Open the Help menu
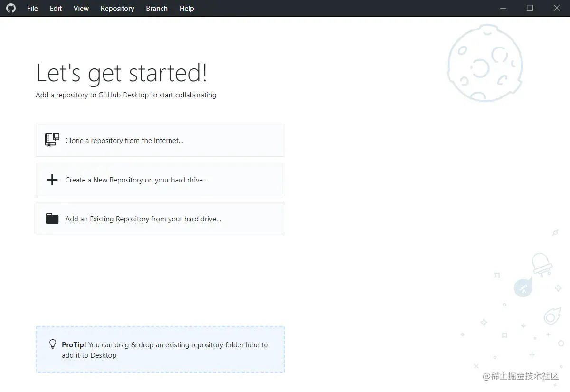The image size is (570, 392). pos(187,9)
